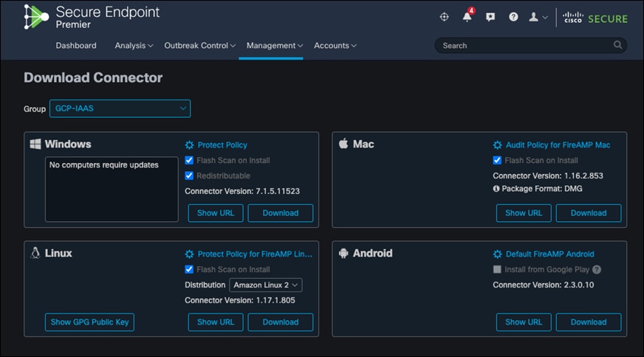
Task: Click help icon beside Install from Google Play
Action: pyautogui.click(x=597, y=270)
